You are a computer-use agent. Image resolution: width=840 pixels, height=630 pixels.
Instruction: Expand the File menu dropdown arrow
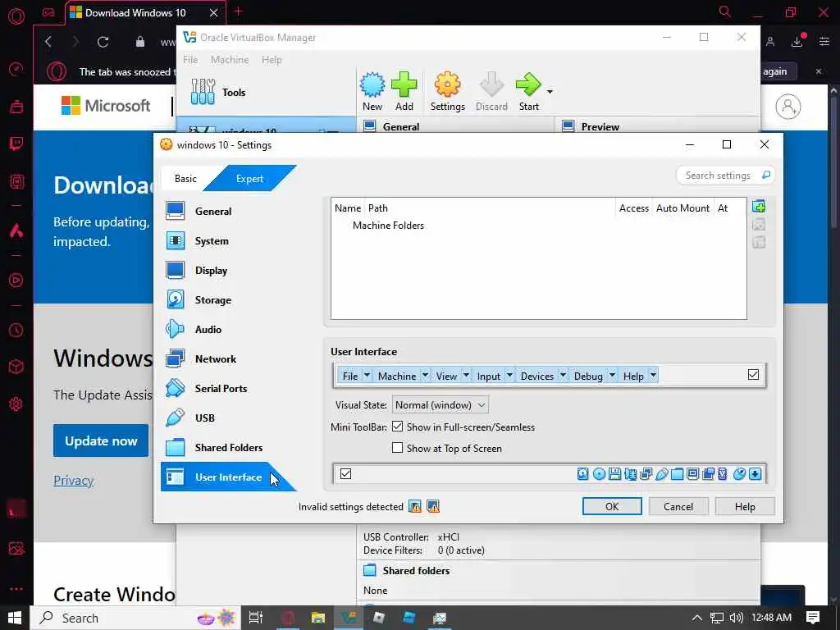(x=367, y=376)
